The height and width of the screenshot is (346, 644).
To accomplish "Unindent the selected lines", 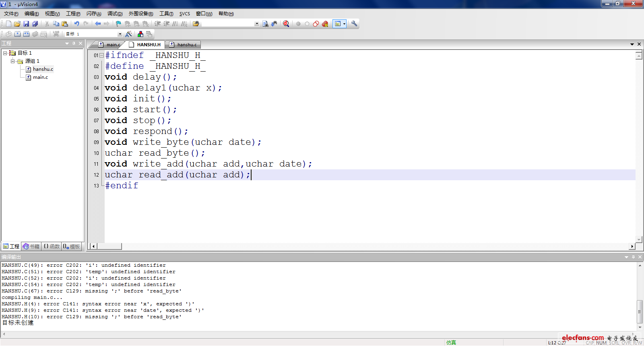I will pos(166,24).
